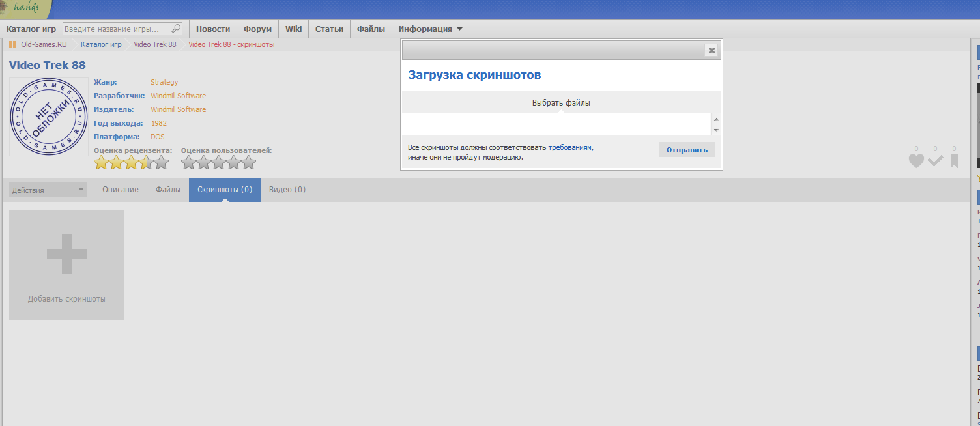Expand the Информация menu

pos(431,29)
